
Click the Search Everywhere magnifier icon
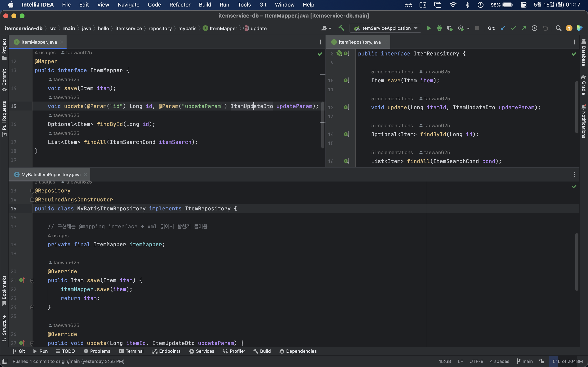[558, 28]
